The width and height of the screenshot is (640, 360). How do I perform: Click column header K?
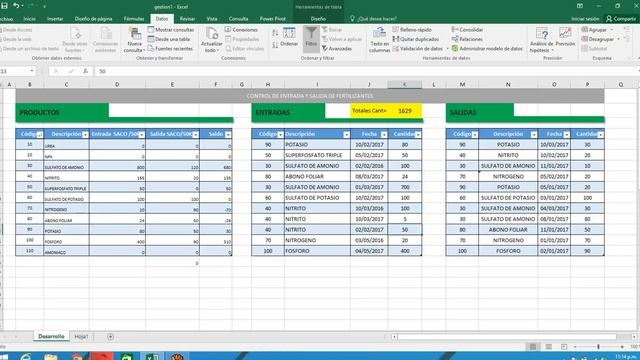(405, 84)
